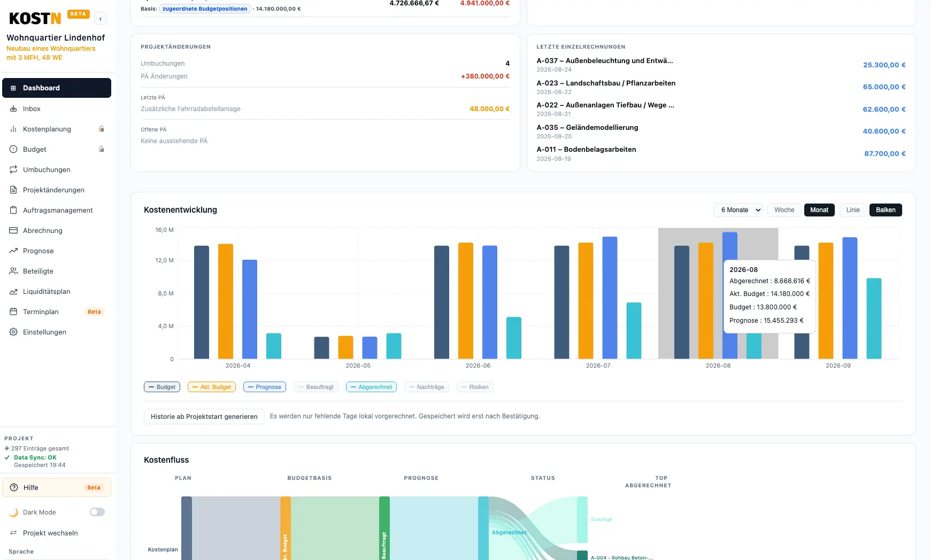Click the Einstellungen gear icon

pyautogui.click(x=13, y=332)
